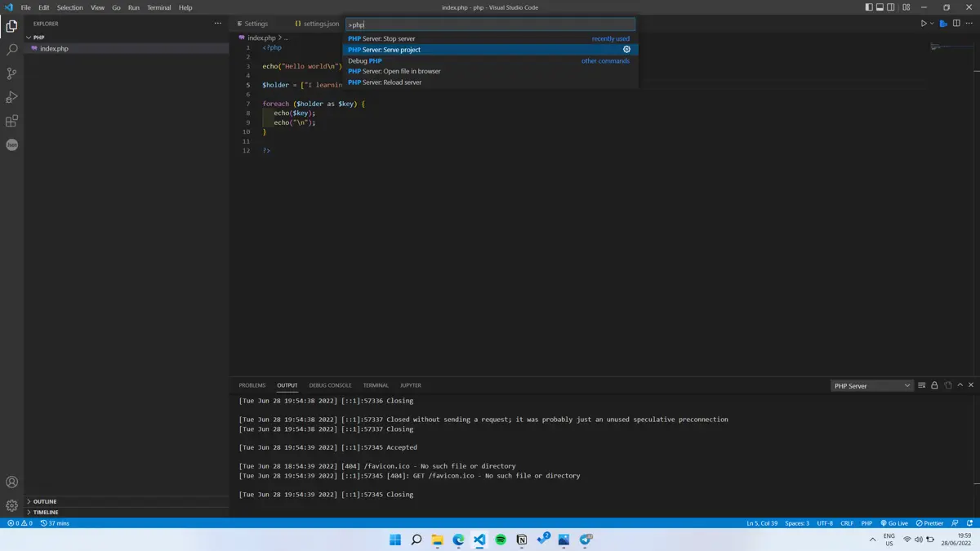Toggle output auto-scroll lock
Viewport: 980px width, 551px height.
point(934,385)
